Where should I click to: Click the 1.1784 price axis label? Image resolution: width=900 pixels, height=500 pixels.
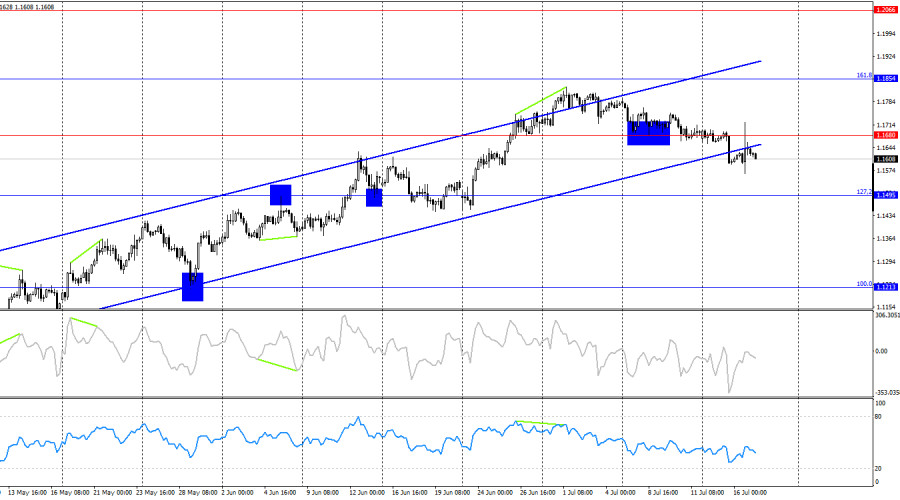886,102
